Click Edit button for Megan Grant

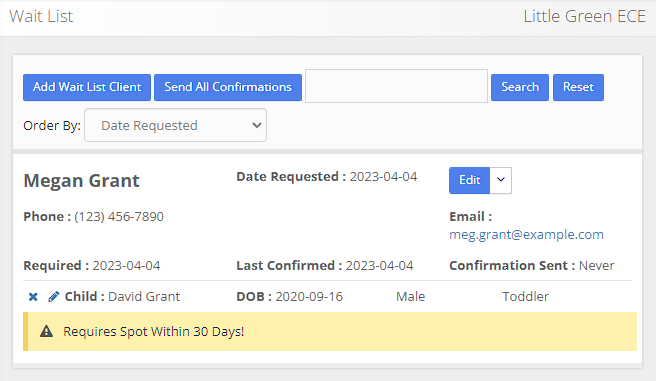pyautogui.click(x=469, y=180)
